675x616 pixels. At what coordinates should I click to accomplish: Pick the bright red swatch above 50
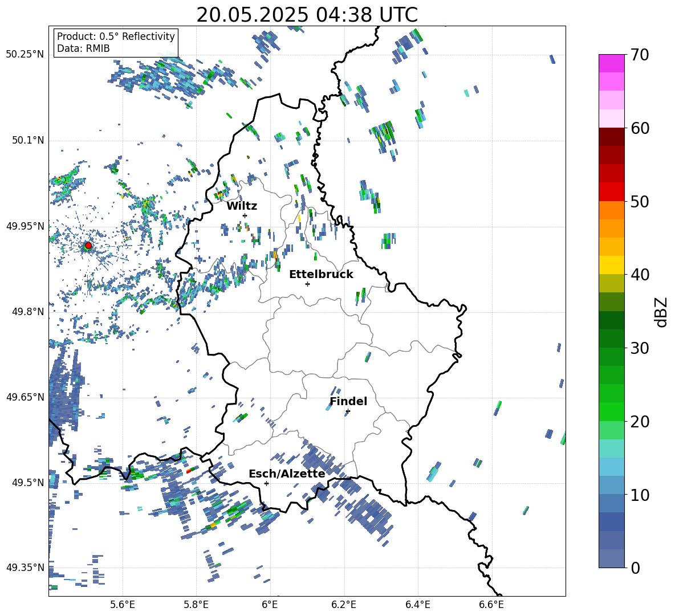(x=611, y=192)
